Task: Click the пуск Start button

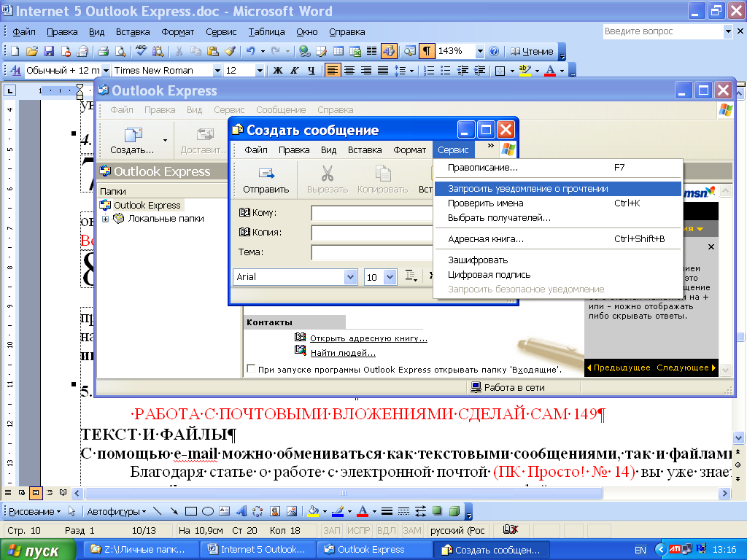Action: (37, 550)
